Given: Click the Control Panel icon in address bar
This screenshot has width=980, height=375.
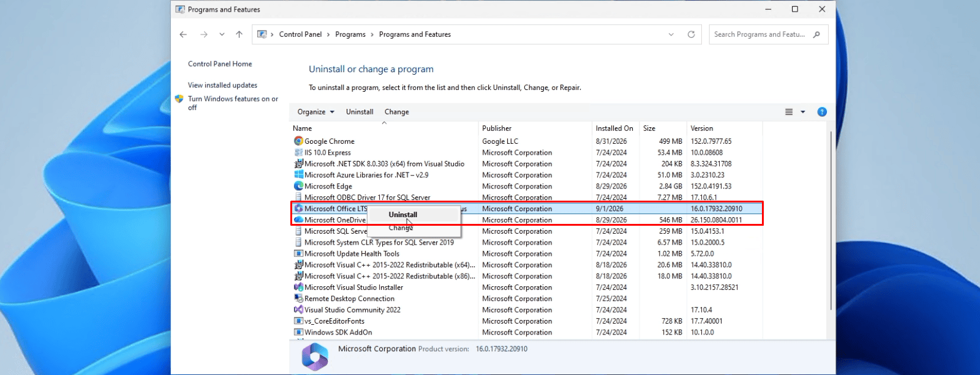Looking at the screenshot, I should [x=262, y=34].
